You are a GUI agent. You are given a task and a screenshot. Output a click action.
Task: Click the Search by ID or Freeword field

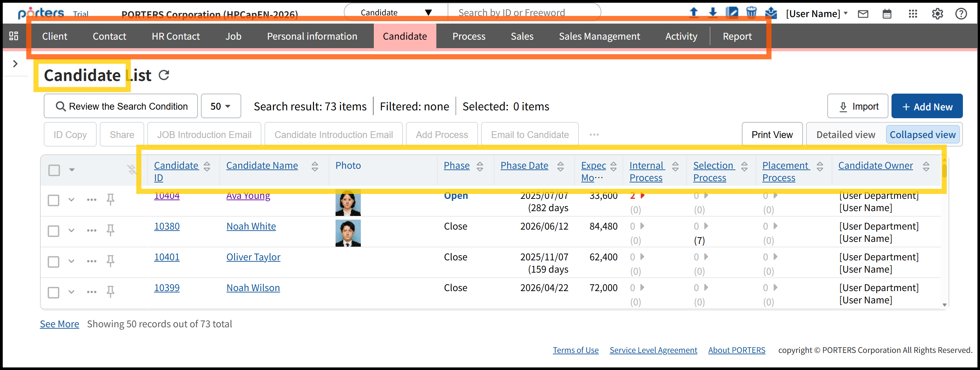[x=523, y=13]
